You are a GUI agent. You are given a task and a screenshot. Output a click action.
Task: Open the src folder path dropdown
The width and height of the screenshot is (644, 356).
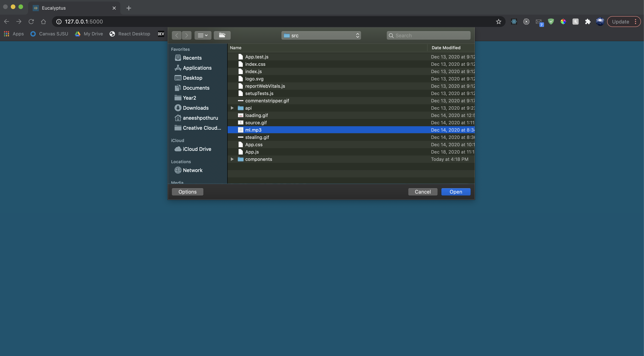click(321, 36)
